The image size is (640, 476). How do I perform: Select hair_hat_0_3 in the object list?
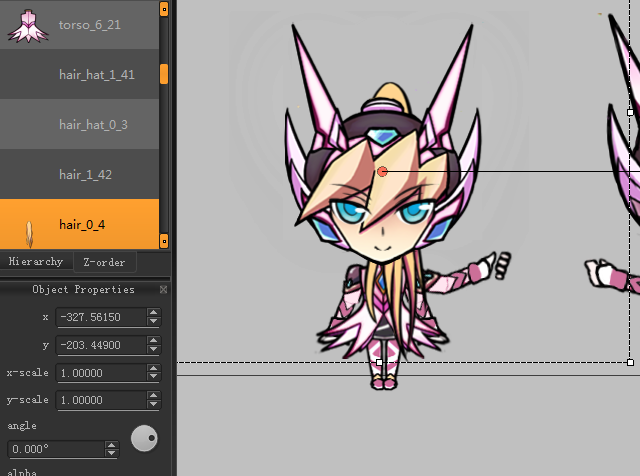93,124
